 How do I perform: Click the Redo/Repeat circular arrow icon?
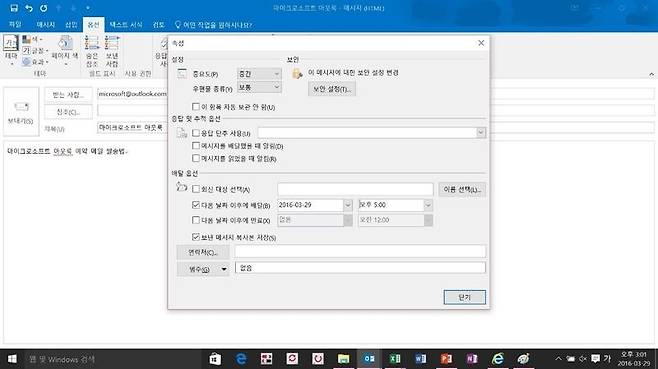click(44, 8)
